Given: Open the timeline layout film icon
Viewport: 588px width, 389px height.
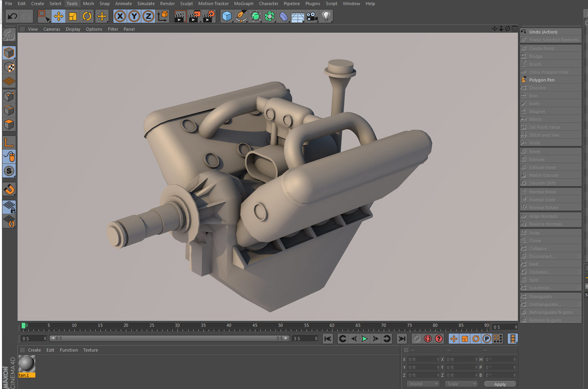Looking at the screenshot, I should 512,339.
